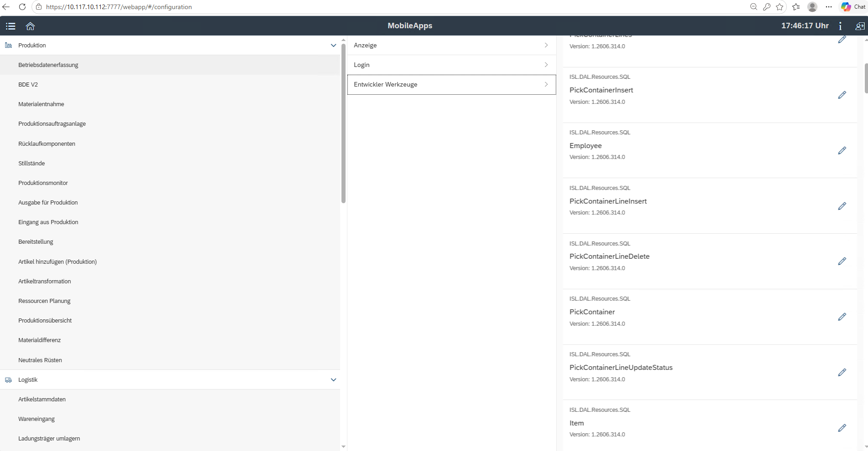Click the MobileApps header title
The height and width of the screenshot is (451, 868).
[x=410, y=26]
